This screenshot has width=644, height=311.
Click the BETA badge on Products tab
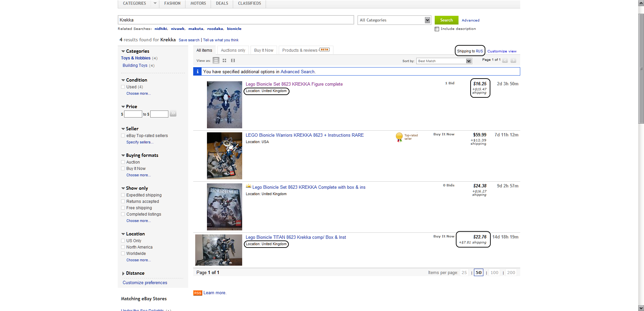click(x=324, y=50)
